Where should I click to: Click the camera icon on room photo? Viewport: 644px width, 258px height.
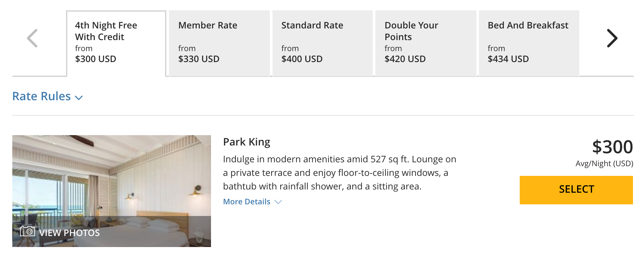click(27, 231)
